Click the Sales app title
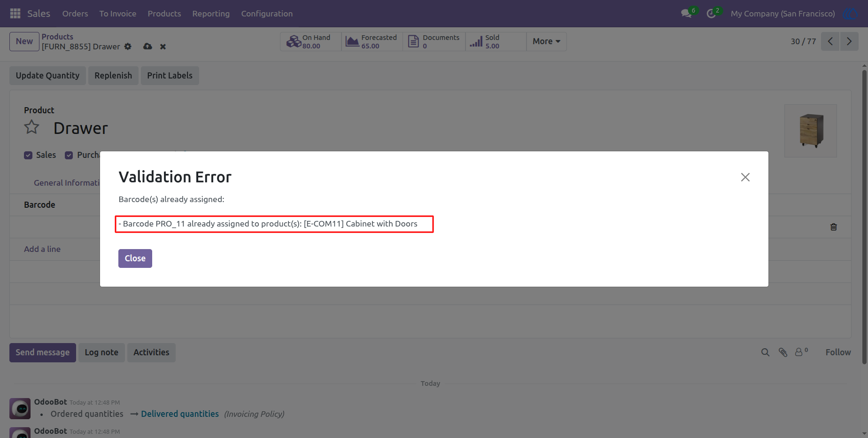This screenshot has width=868, height=438. [x=39, y=14]
